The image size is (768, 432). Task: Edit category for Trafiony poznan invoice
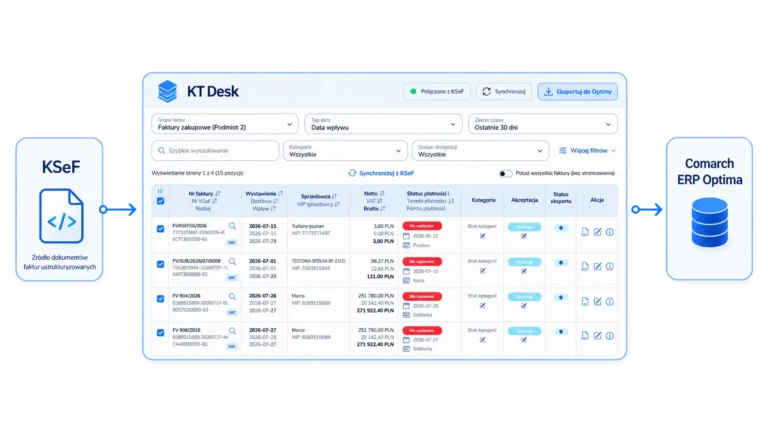(482, 236)
